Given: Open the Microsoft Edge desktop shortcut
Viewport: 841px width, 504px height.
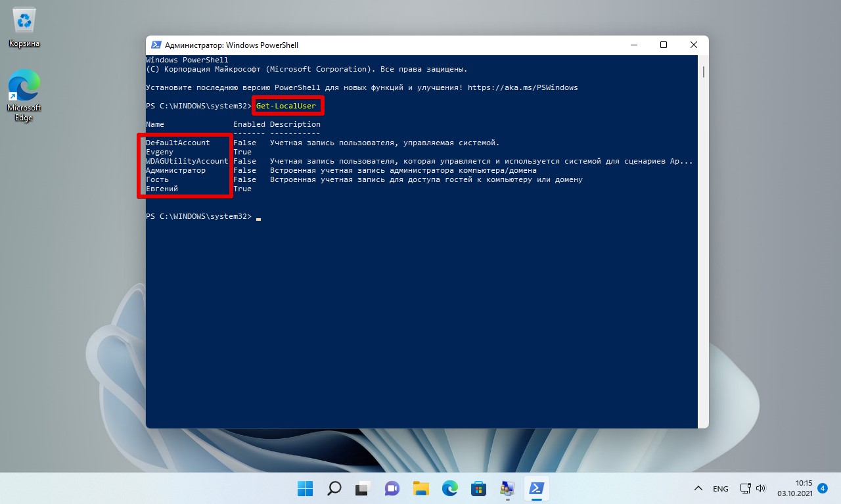Looking at the screenshot, I should pos(24,96).
